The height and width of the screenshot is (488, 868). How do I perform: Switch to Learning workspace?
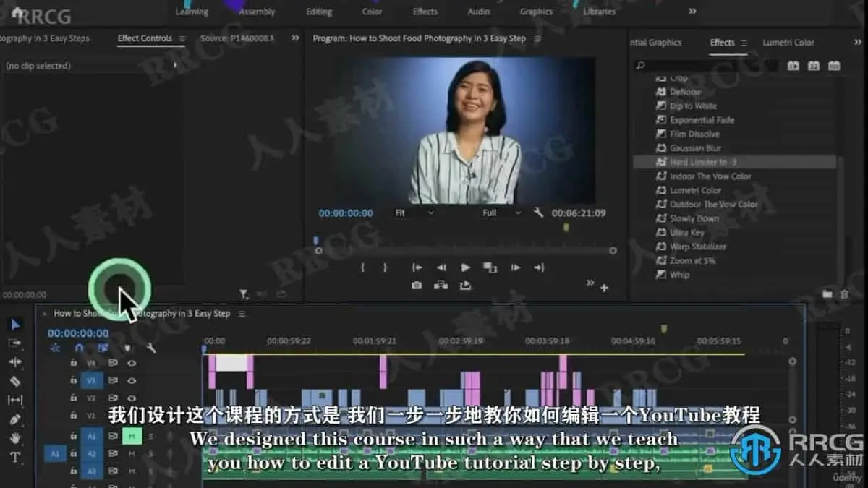(x=192, y=12)
